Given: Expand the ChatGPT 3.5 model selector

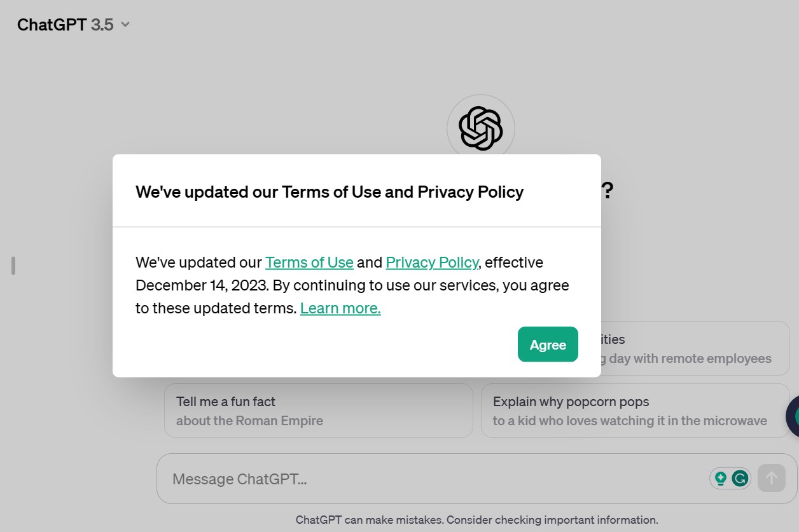Looking at the screenshot, I should (73, 25).
